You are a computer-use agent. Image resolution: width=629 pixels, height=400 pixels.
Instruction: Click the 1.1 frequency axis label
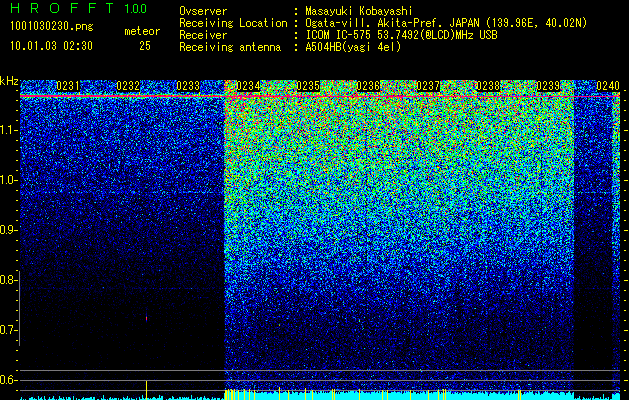point(8,130)
